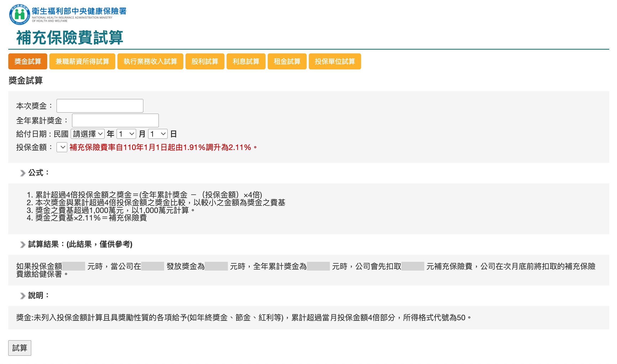Click the arrow icon beside 試算結果
The image size is (617, 364).
(23, 244)
